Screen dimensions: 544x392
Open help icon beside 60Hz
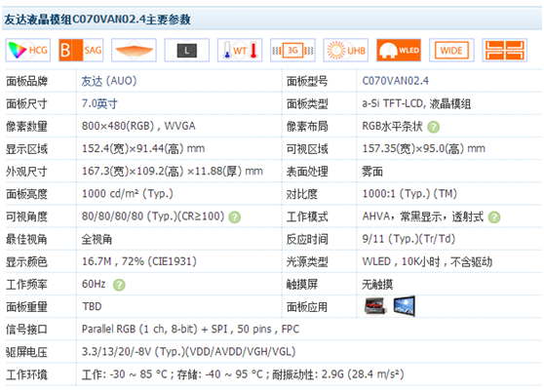point(119,285)
